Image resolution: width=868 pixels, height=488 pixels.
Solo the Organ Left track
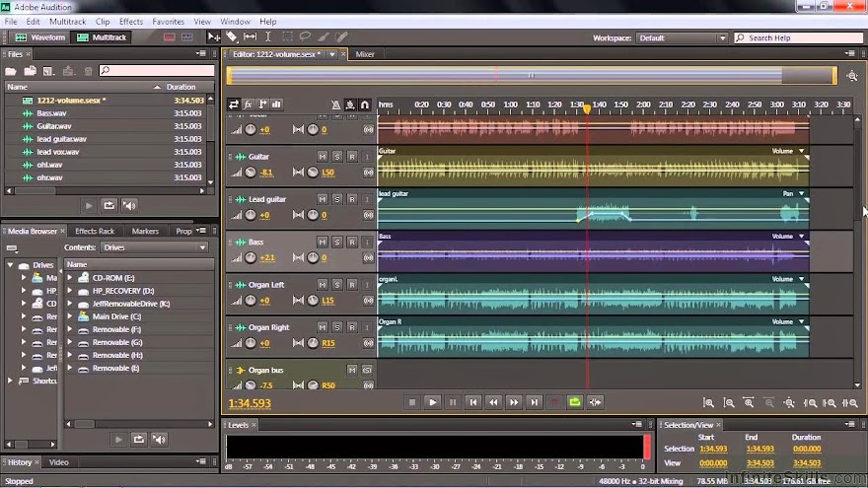[336, 284]
